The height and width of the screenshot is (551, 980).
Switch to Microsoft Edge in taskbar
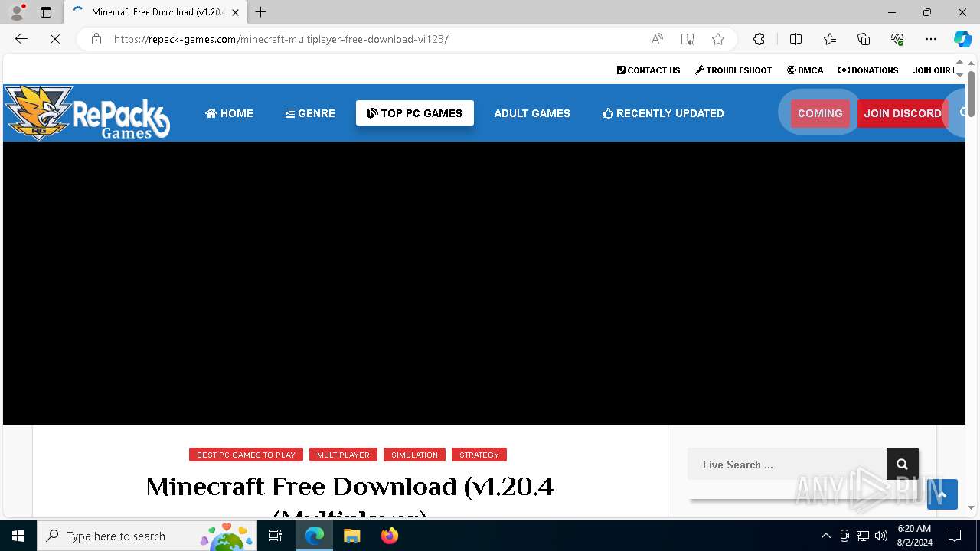(x=315, y=536)
